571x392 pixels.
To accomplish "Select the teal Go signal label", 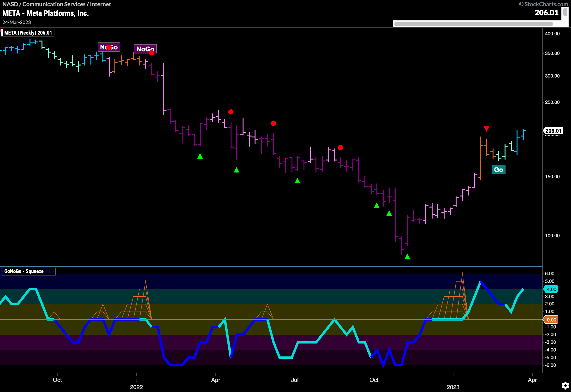I will click(x=499, y=170).
